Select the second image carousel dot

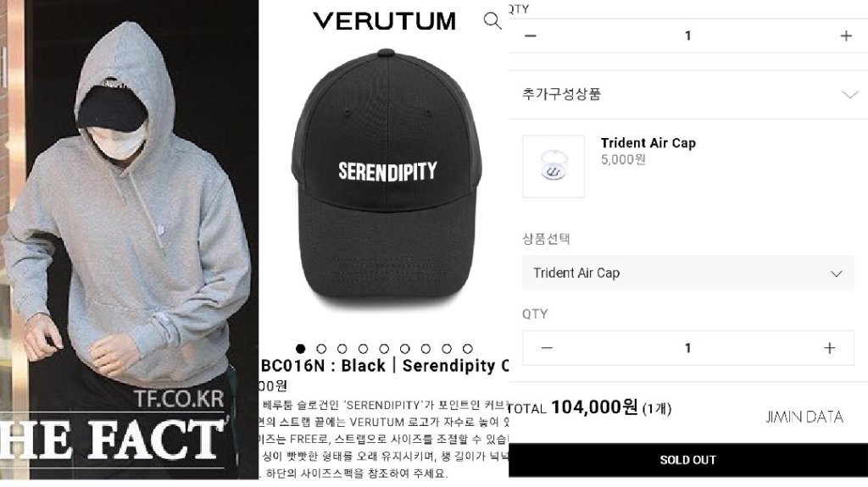pyautogui.click(x=321, y=349)
